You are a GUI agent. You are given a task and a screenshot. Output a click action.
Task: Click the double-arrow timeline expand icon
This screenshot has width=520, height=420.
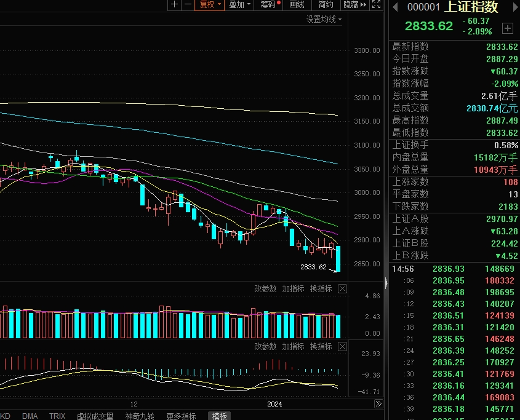point(378,404)
